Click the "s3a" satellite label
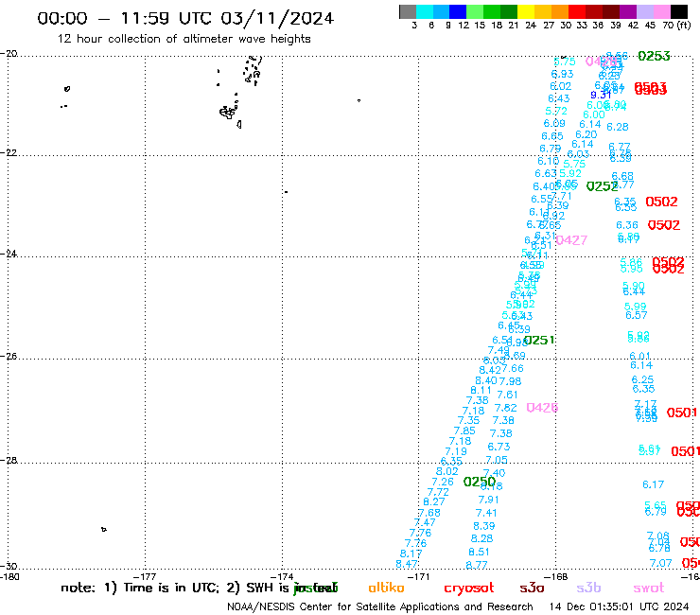This screenshot has width=700, height=615. [532, 588]
